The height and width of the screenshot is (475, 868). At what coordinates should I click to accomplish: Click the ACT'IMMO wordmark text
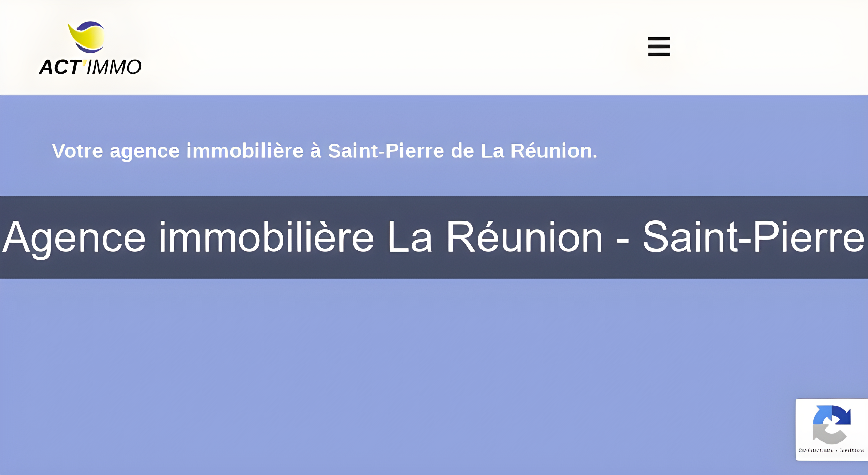coord(90,67)
